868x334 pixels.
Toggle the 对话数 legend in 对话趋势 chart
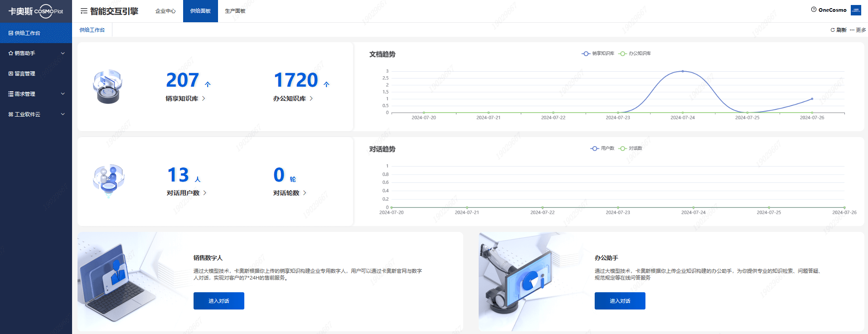(x=630, y=148)
